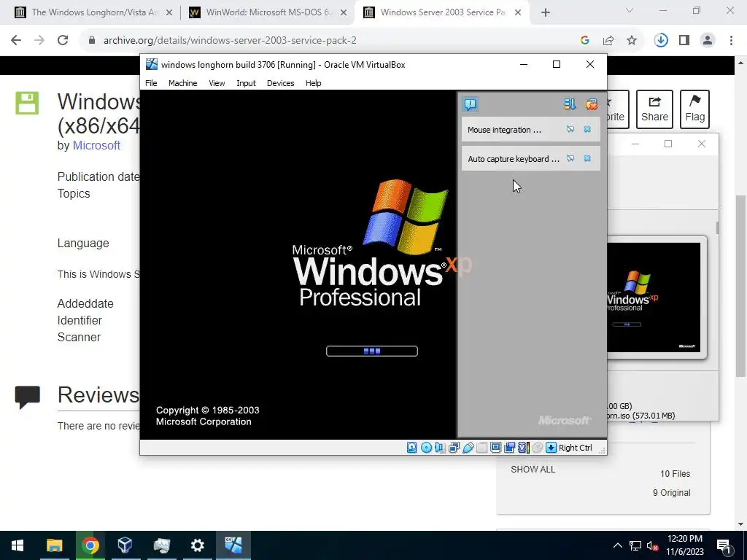Expand the Mouse integration notification text
This screenshot has width=747, height=560.
tap(505, 130)
